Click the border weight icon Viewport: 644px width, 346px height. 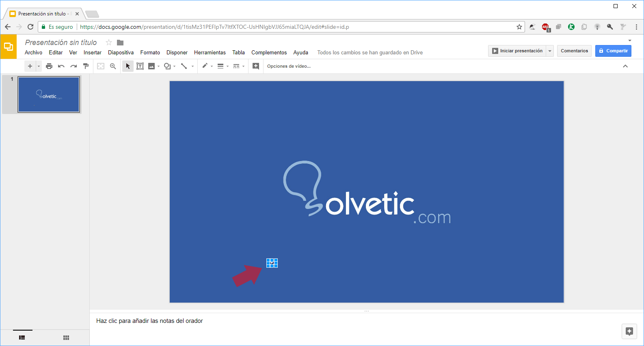[x=220, y=66]
